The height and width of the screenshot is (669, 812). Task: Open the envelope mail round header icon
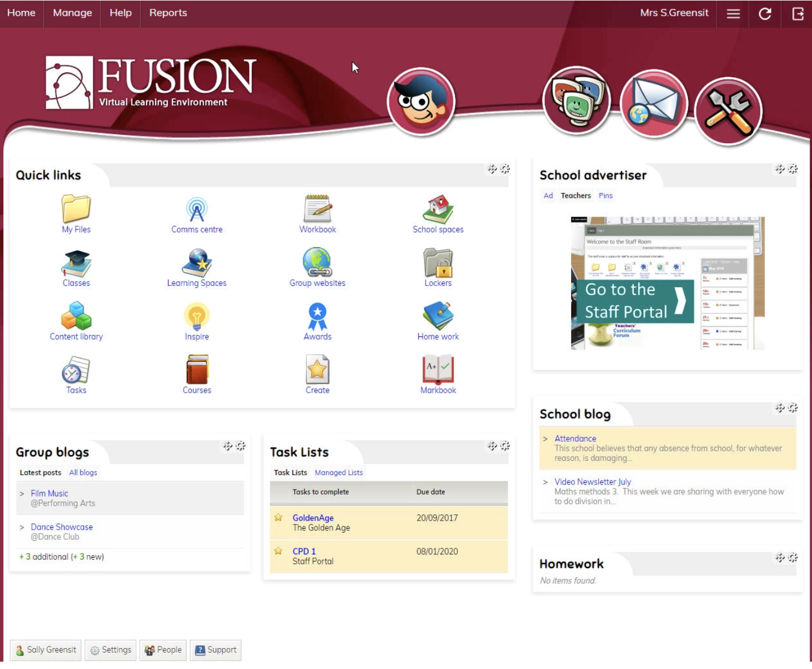click(x=654, y=104)
